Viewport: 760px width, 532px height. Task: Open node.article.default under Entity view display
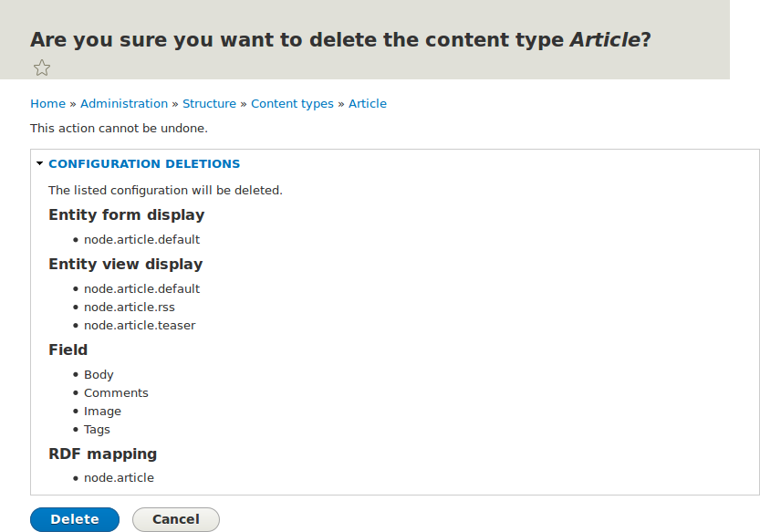pyautogui.click(x=141, y=288)
